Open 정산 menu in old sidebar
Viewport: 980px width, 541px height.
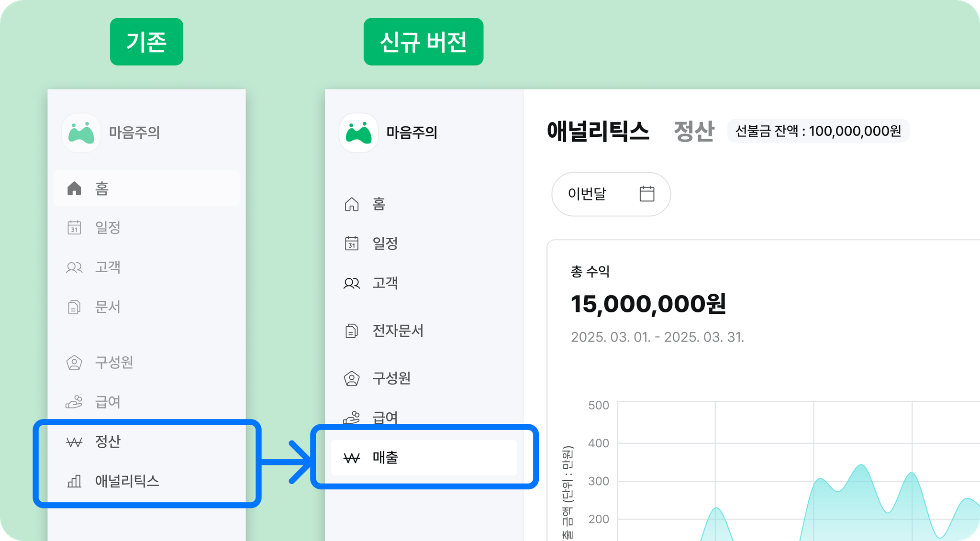[x=146, y=441]
